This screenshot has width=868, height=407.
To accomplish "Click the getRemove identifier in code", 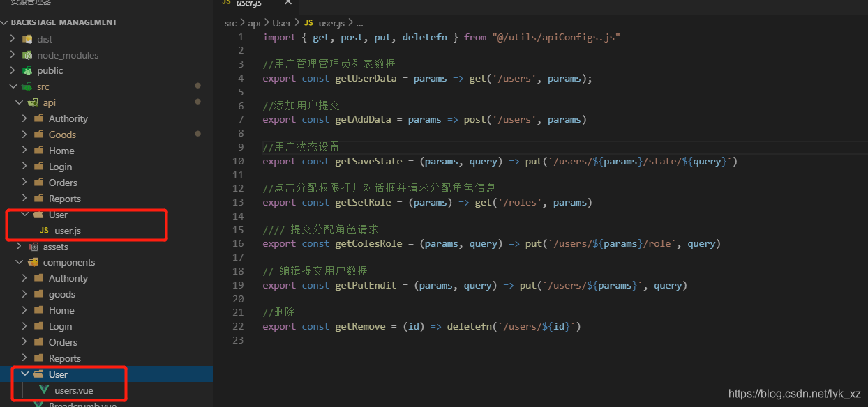I will pos(360,326).
